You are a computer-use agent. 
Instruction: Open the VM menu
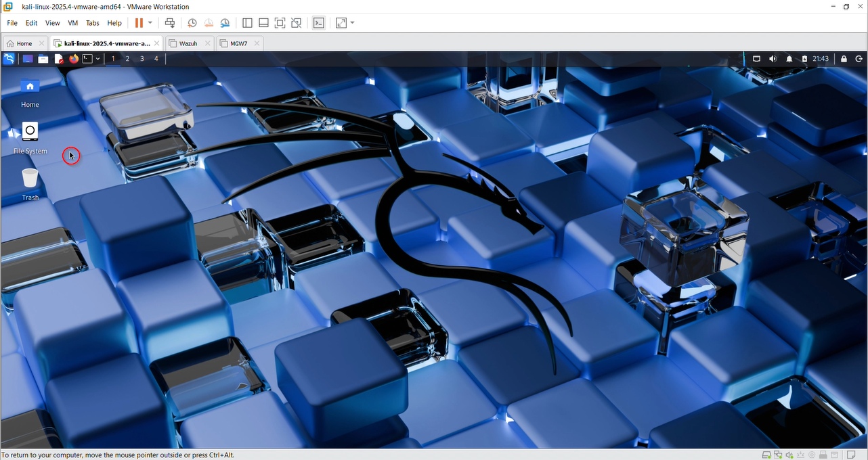click(73, 23)
